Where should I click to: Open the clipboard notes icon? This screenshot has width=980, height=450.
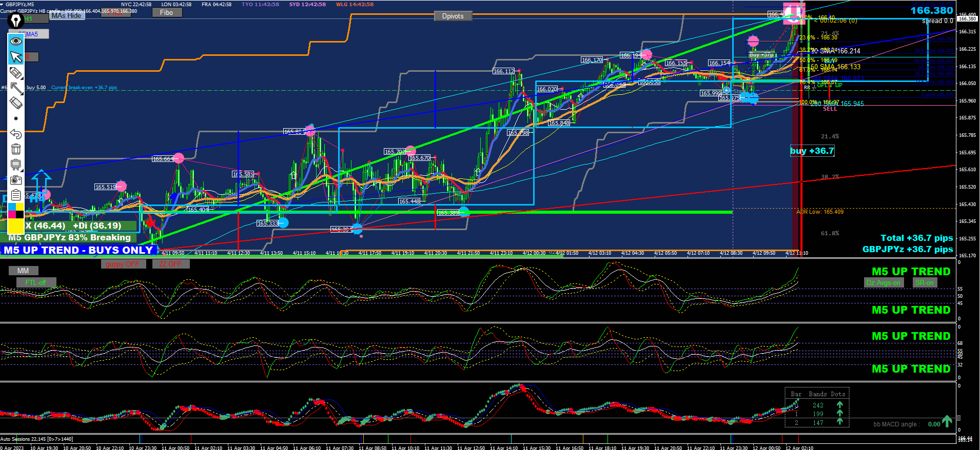point(16,195)
